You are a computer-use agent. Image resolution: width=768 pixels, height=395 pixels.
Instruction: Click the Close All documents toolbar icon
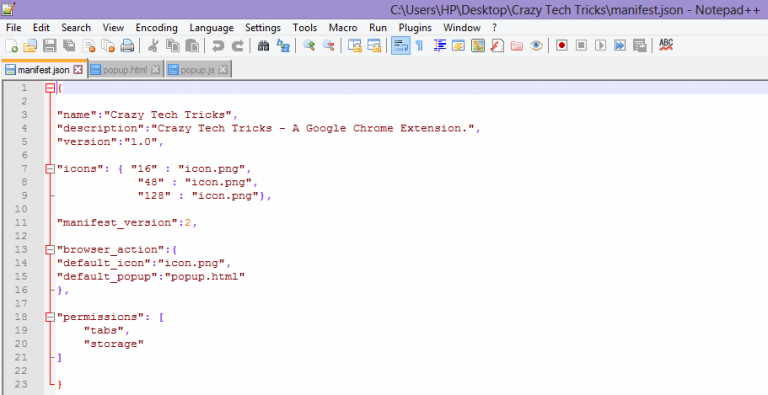pyautogui.click(x=108, y=46)
